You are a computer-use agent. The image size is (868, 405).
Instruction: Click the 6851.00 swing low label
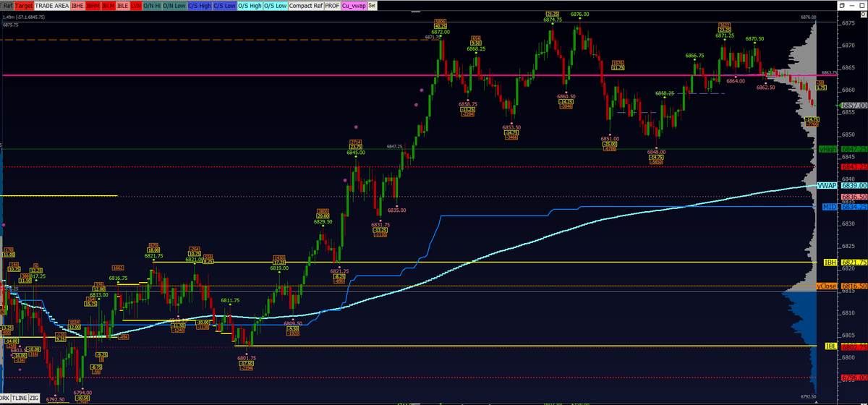(610, 139)
